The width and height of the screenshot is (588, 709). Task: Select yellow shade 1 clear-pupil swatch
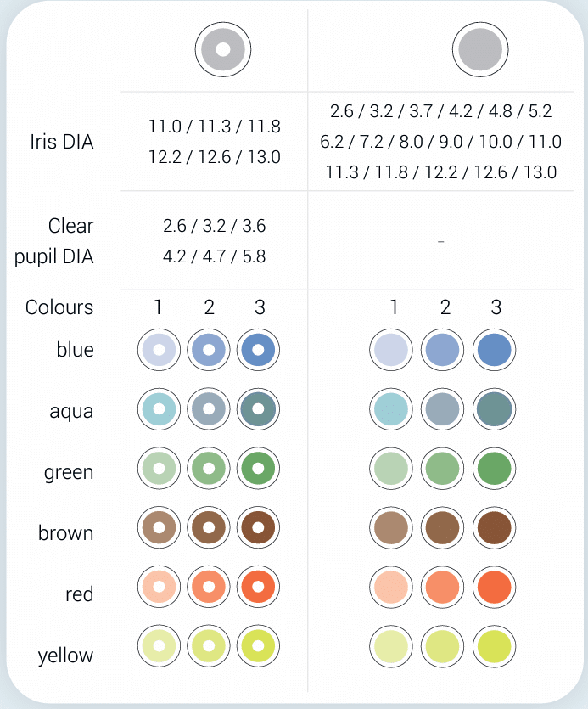point(159,646)
